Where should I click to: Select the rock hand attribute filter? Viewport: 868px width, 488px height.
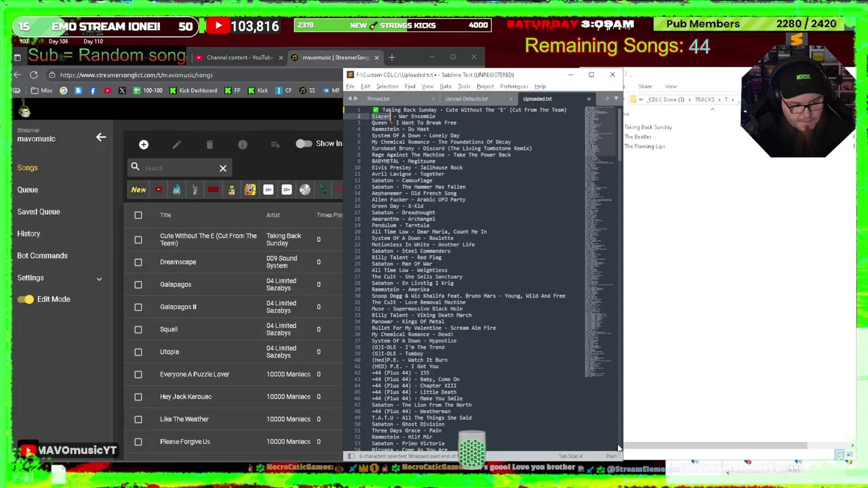coord(195,190)
